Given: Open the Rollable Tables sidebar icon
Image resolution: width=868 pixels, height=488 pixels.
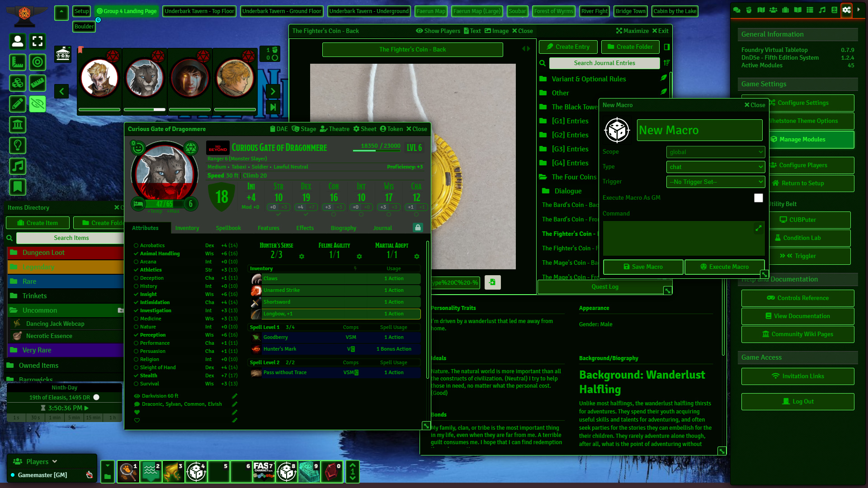Looking at the screenshot, I should [810, 10].
